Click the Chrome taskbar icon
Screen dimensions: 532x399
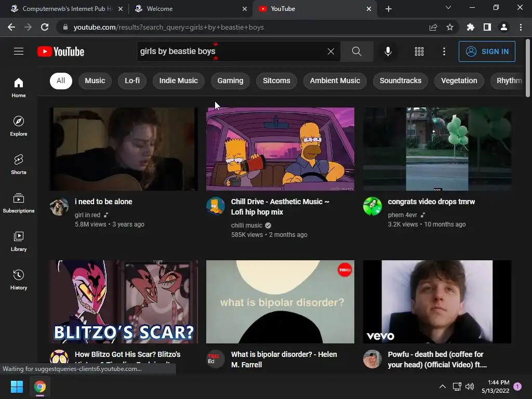pos(39,387)
